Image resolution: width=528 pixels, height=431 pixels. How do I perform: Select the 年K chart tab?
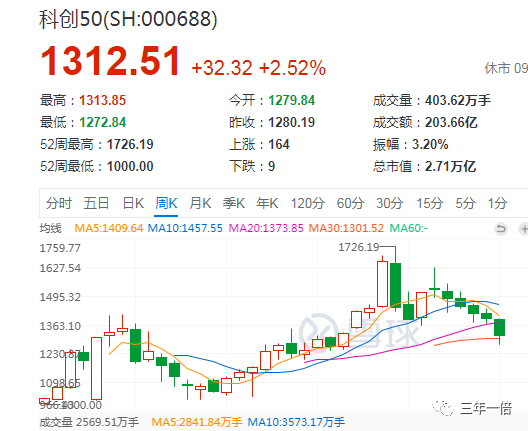pyautogui.click(x=267, y=203)
